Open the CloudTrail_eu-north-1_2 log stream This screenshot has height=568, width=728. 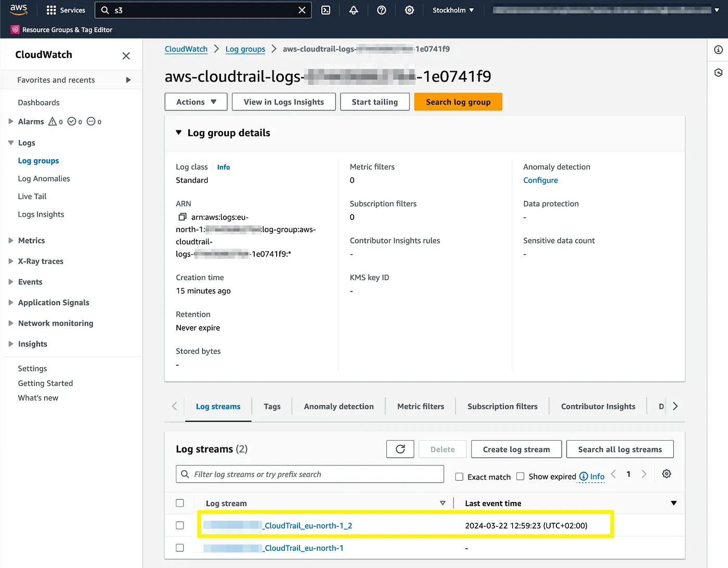tap(278, 525)
